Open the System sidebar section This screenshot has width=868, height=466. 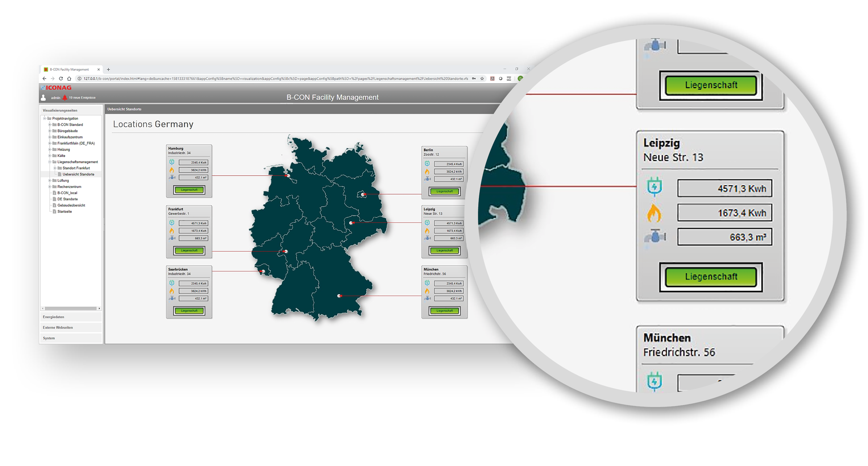click(x=49, y=338)
